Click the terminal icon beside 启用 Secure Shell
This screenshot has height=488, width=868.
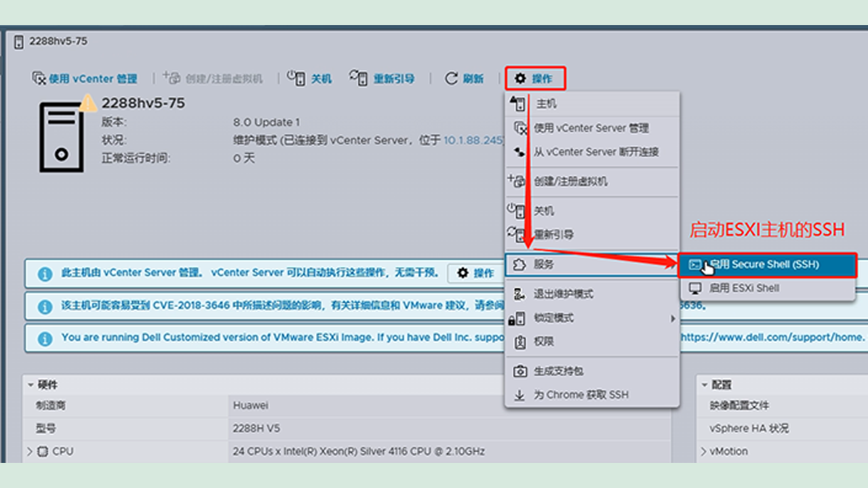tap(694, 264)
